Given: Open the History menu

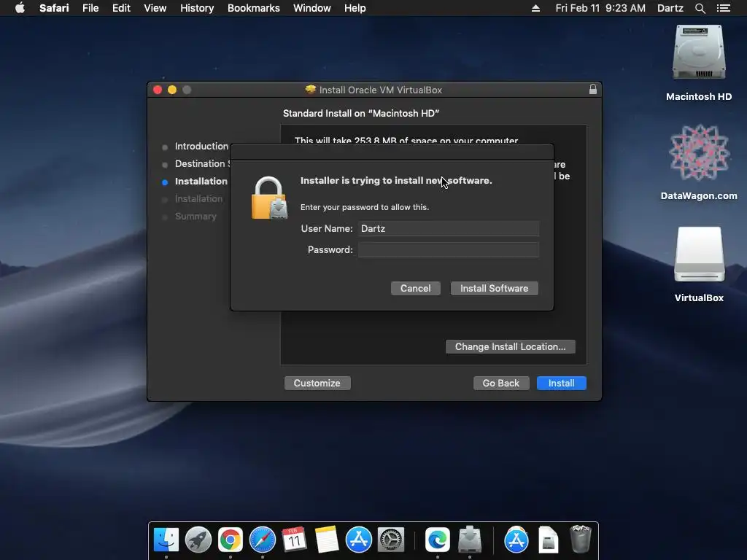Looking at the screenshot, I should (197, 8).
